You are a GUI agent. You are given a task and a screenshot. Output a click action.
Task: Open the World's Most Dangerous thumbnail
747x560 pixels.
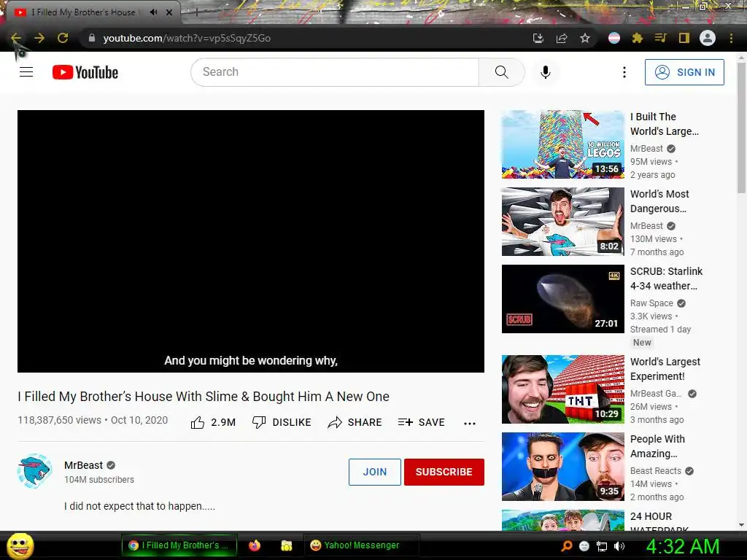click(562, 222)
